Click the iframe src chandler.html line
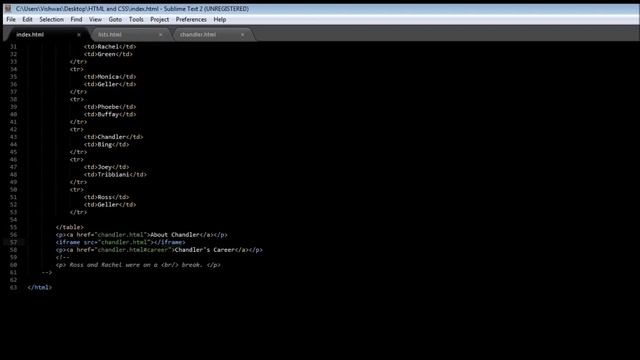 (x=120, y=242)
